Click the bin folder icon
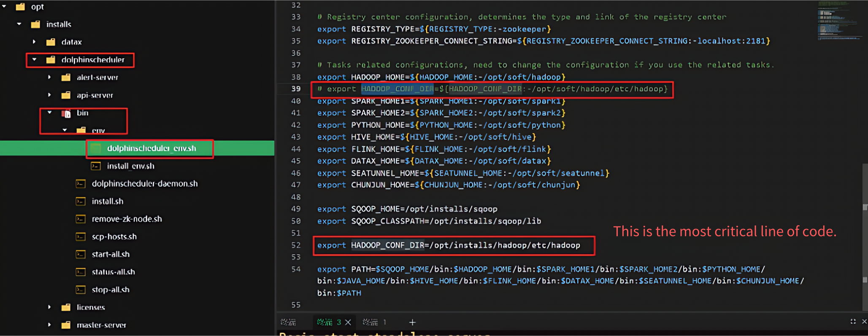 click(66, 113)
